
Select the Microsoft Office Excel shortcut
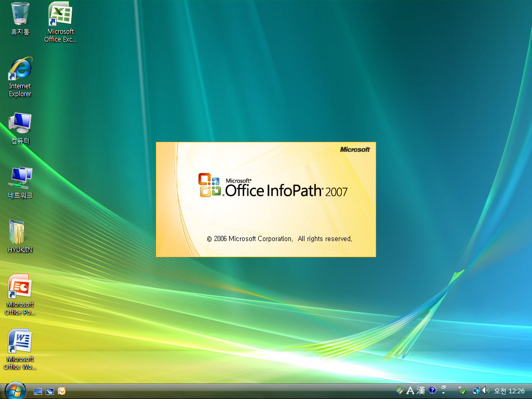point(60,21)
